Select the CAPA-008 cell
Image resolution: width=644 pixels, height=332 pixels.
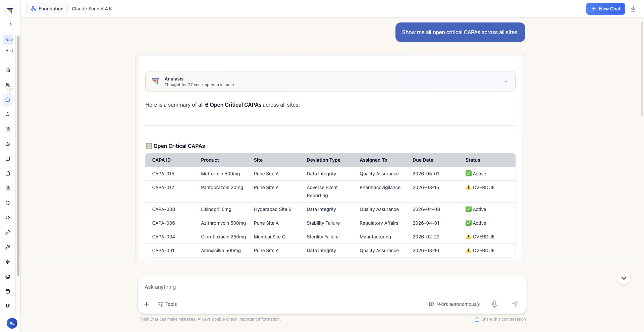point(163,209)
